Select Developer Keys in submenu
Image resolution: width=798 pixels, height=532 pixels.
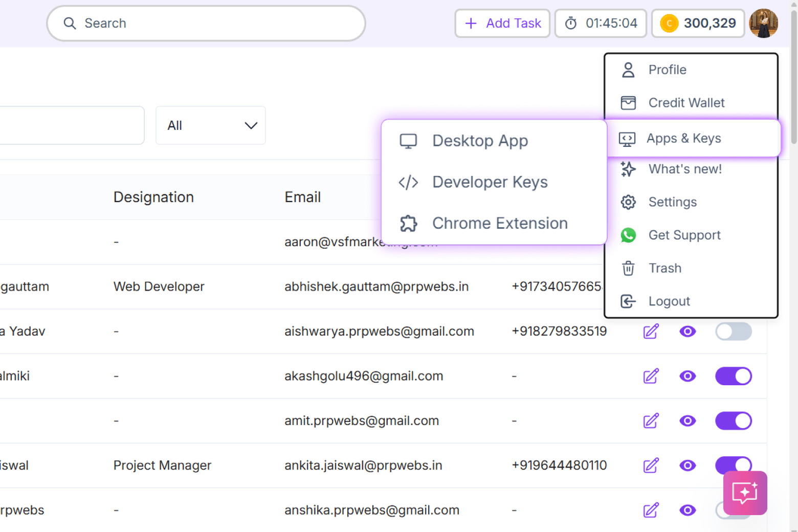point(494,182)
